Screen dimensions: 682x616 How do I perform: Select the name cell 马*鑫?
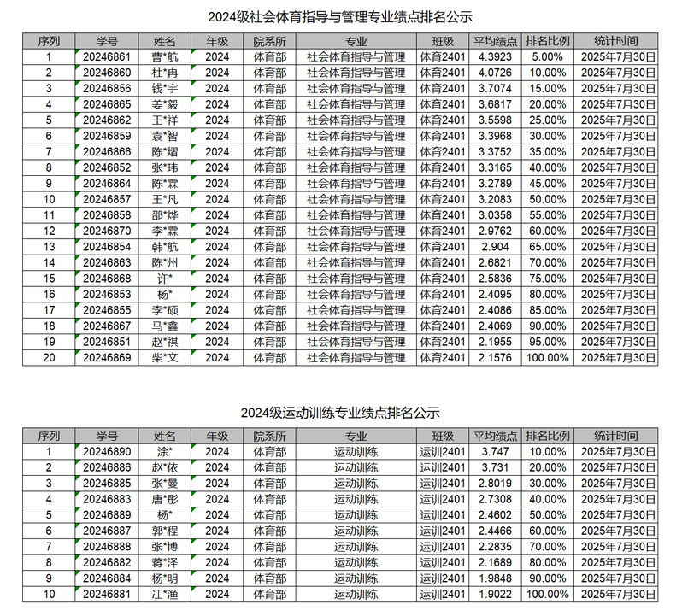click(164, 326)
